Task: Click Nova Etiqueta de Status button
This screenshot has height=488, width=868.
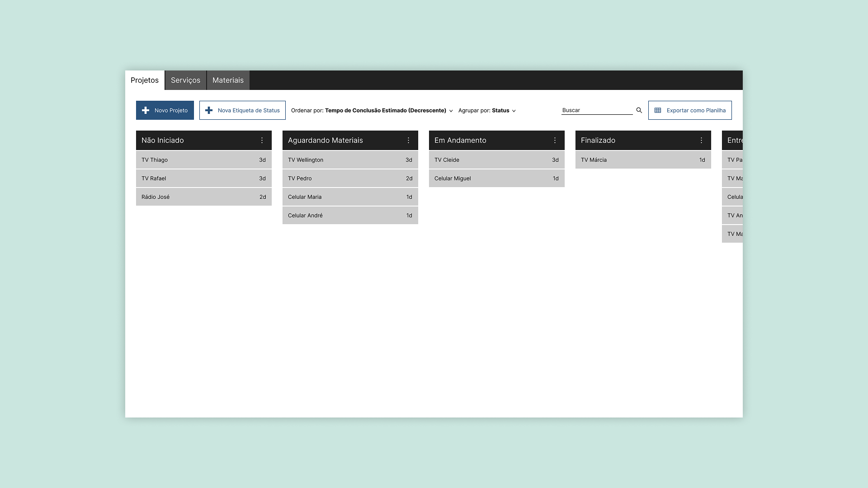Action: (x=242, y=110)
